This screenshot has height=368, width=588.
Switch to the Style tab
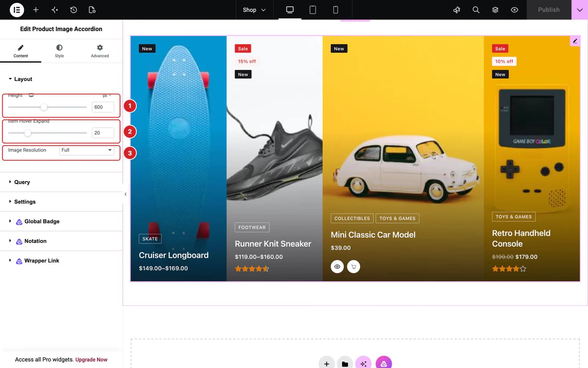click(x=59, y=51)
